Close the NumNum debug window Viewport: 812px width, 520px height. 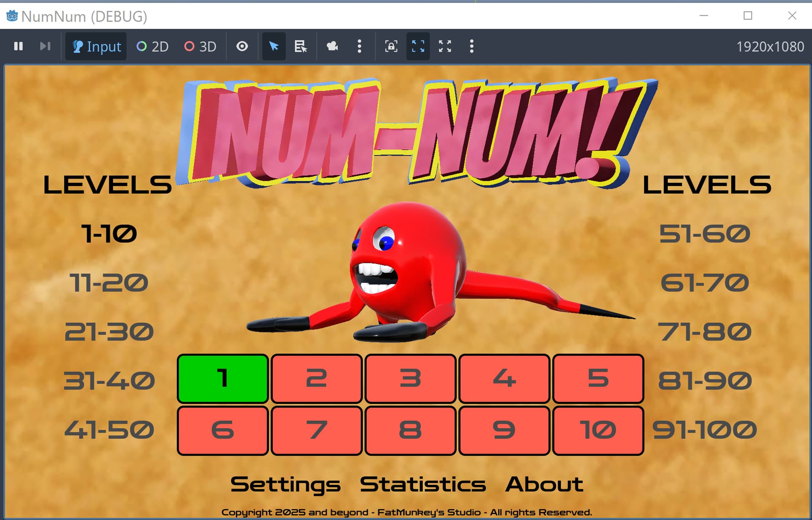pyautogui.click(x=792, y=16)
